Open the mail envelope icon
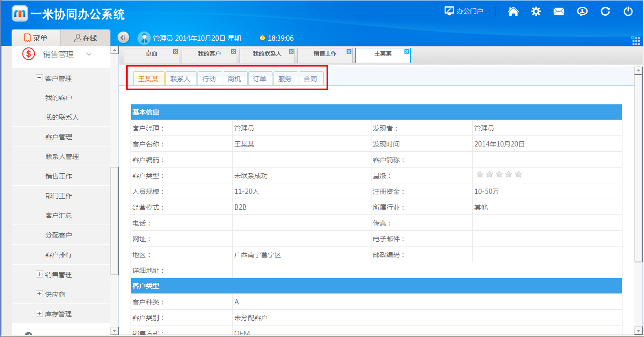This screenshot has height=337, width=644. (559, 11)
